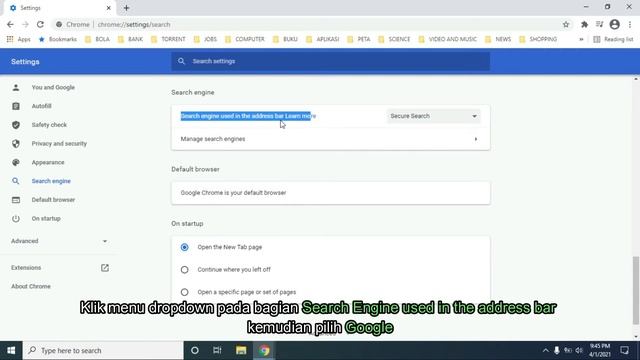Open a new tab with plus button

[127, 8]
